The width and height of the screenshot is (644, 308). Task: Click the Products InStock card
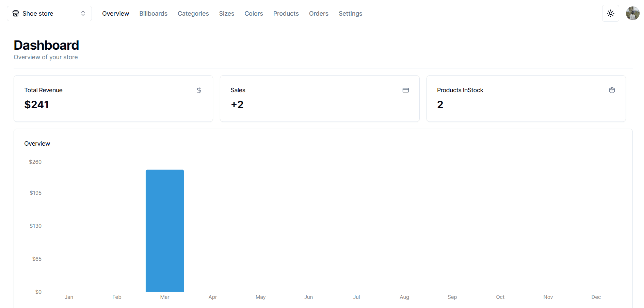pyautogui.click(x=526, y=99)
